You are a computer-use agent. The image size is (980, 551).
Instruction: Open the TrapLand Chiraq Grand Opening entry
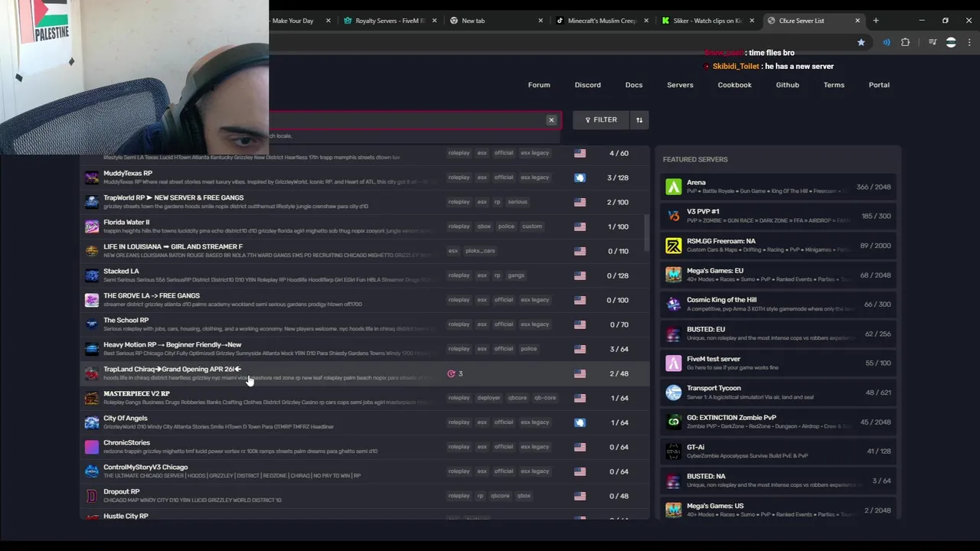point(364,373)
